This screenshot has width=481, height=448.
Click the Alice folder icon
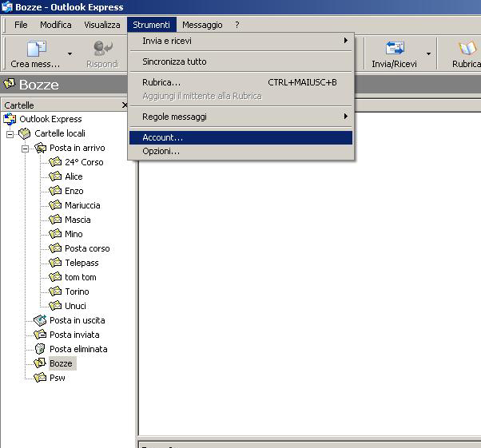tap(55, 176)
